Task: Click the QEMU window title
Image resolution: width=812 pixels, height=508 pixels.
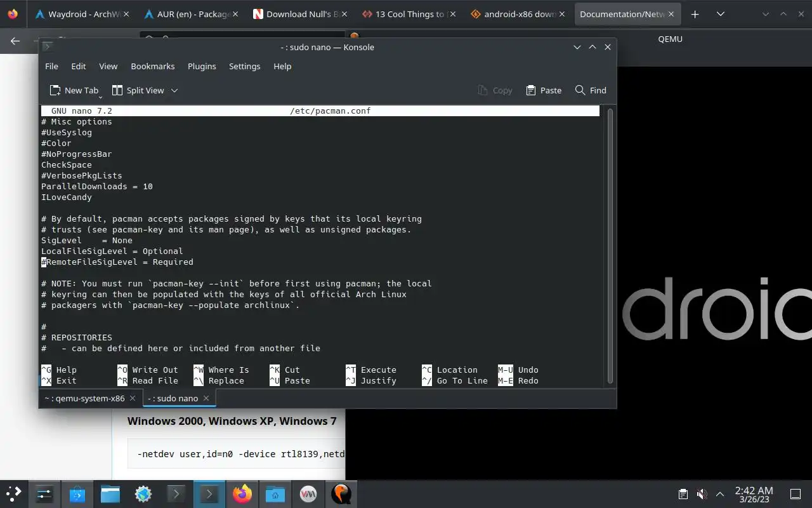Action: pyautogui.click(x=670, y=39)
